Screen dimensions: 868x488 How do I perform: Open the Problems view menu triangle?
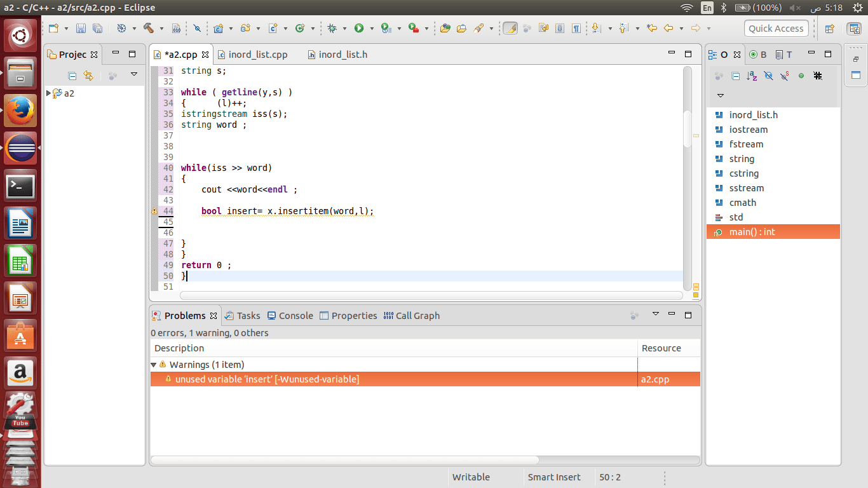point(656,315)
